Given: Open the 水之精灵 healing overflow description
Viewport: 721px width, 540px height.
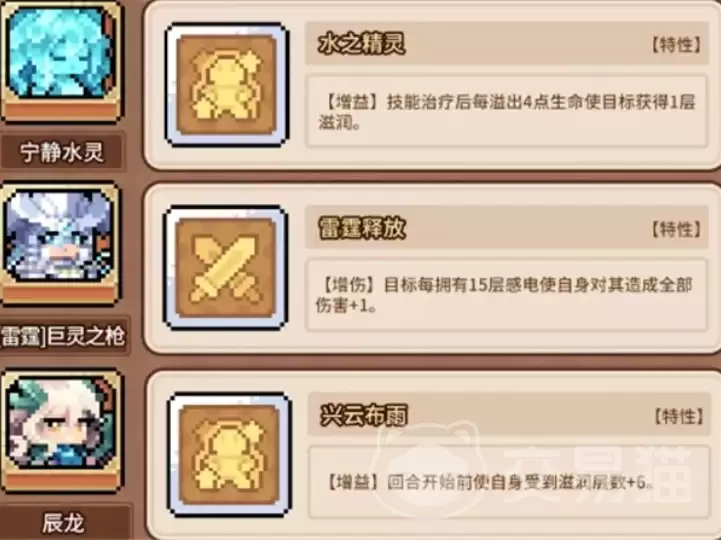Looking at the screenshot, I should click(506, 111).
